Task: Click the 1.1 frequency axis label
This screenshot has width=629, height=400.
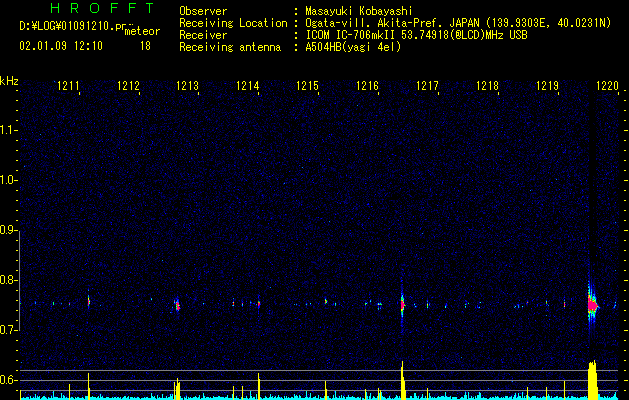Action: tap(9, 130)
